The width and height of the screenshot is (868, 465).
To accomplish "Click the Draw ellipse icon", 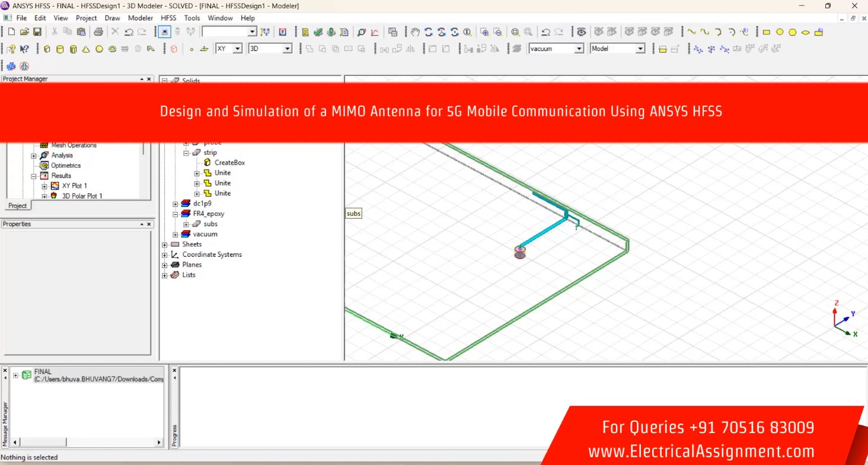I will tap(805, 32).
